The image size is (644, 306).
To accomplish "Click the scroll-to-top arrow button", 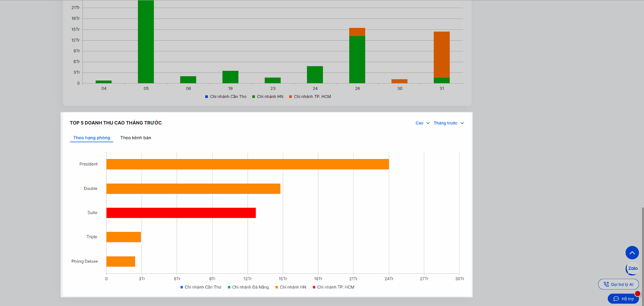I will [632, 253].
